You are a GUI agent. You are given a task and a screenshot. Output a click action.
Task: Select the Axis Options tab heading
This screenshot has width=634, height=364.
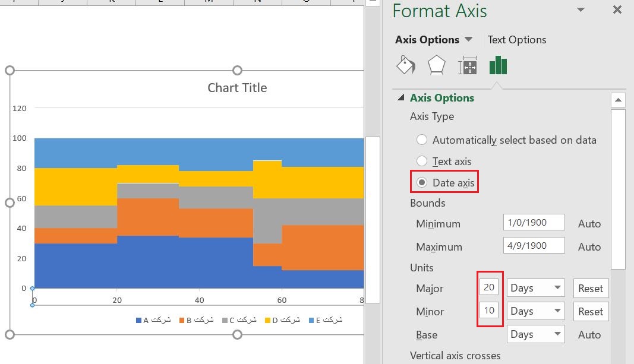[427, 40]
